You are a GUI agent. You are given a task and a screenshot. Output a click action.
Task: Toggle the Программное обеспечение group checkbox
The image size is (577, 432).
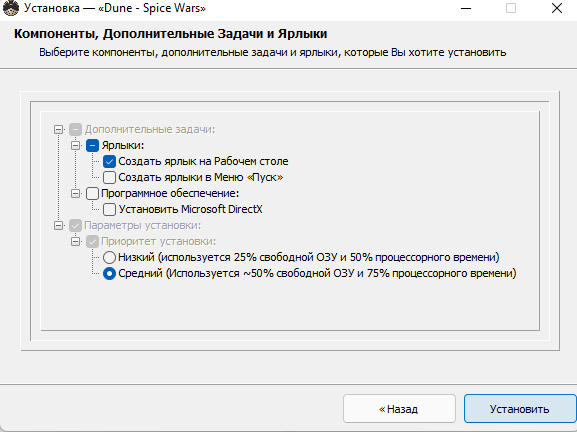pos(92,193)
